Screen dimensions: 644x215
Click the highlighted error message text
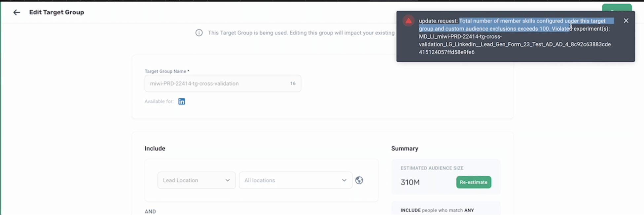[517, 25]
